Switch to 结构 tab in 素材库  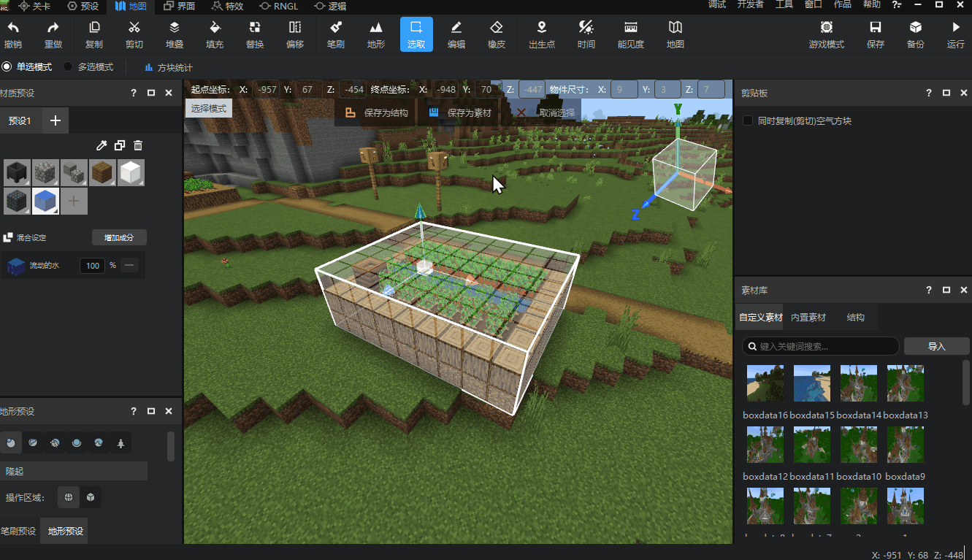[x=856, y=318]
